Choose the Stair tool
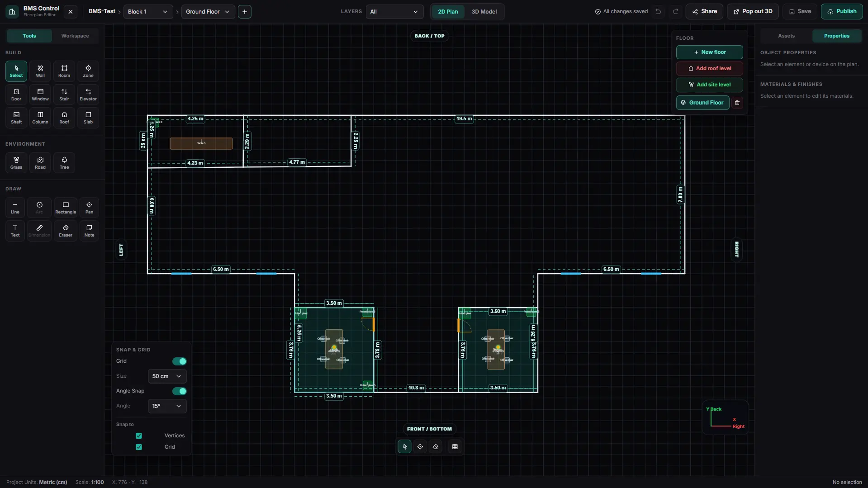 coord(64,95)
